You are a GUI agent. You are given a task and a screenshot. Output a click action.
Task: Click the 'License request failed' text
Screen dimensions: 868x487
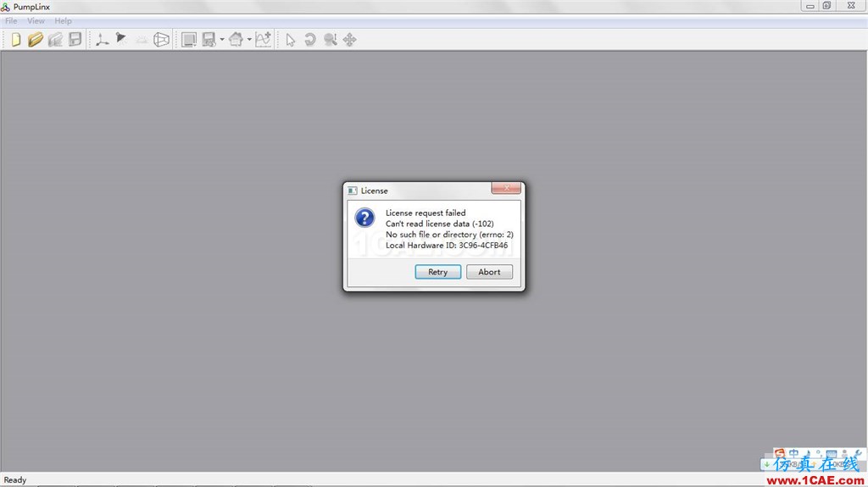426,213
